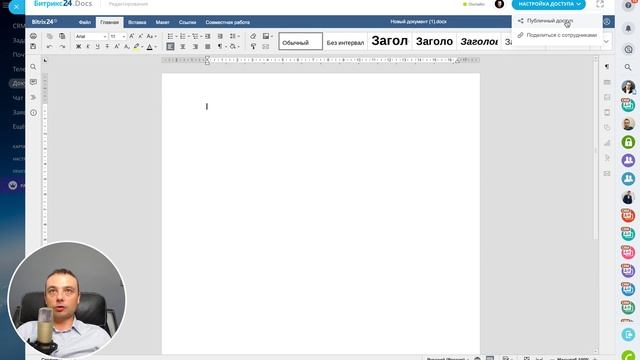Decrease paragraph indent
Screen dimensions: 640x360
(208, 36)
